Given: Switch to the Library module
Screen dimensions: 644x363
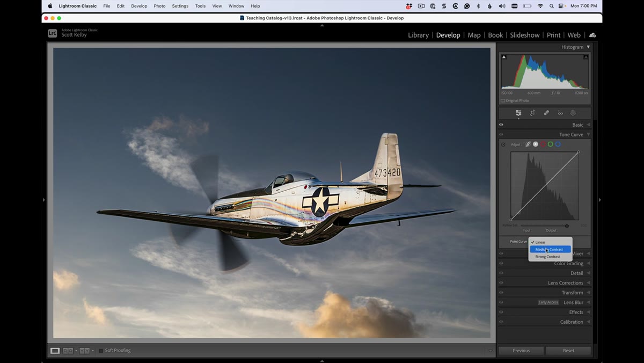Looking at the screenshot, I should [x=418, y=35].
